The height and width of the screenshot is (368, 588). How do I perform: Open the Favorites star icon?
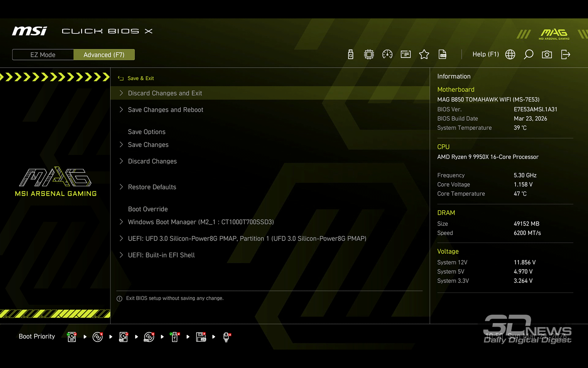point(424,54)
